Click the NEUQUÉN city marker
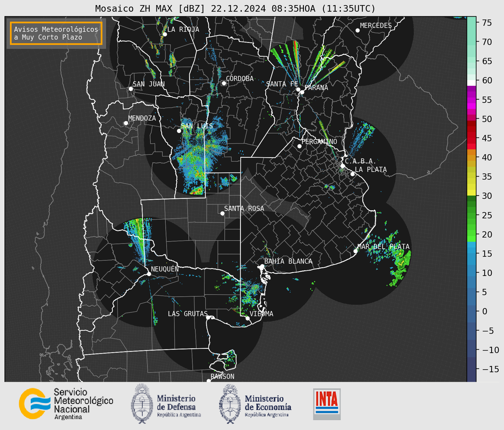Screen dimensions: 504x430 click(x=149, y=274)
